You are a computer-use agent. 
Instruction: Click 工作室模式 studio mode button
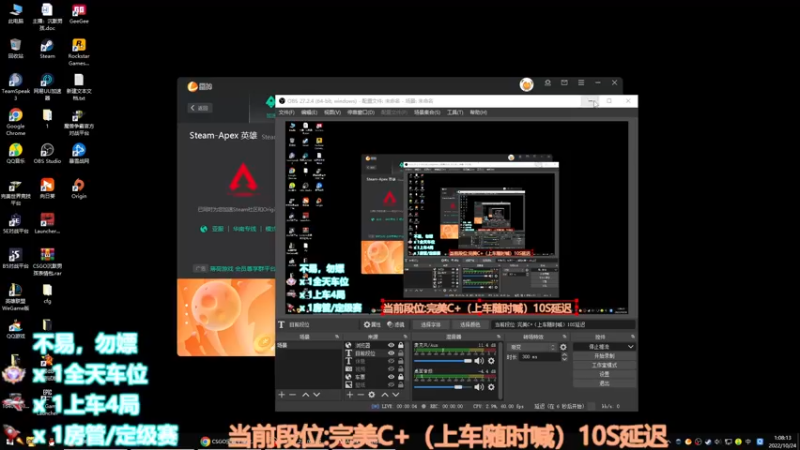pos(605,365)
